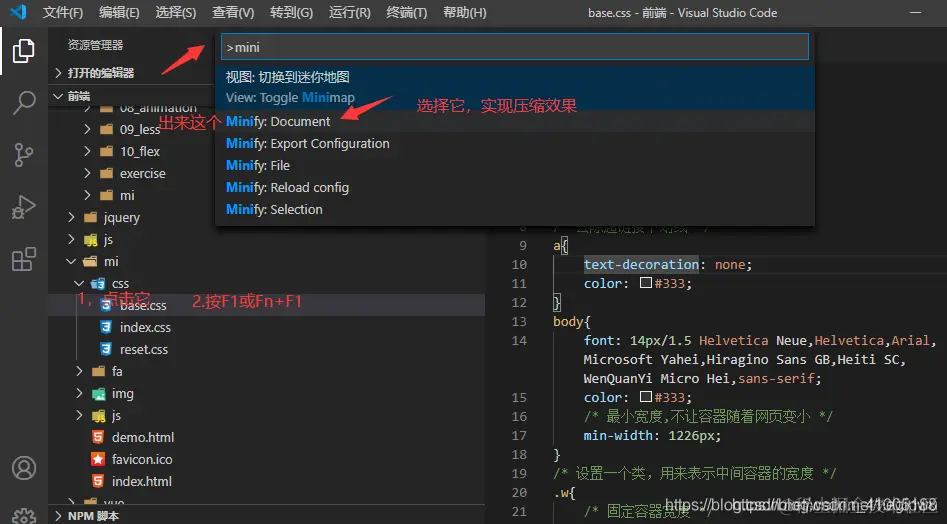The image size is (947, 524).
Task: Collapse the css folder chevron
Action: [x=79, y=283]
